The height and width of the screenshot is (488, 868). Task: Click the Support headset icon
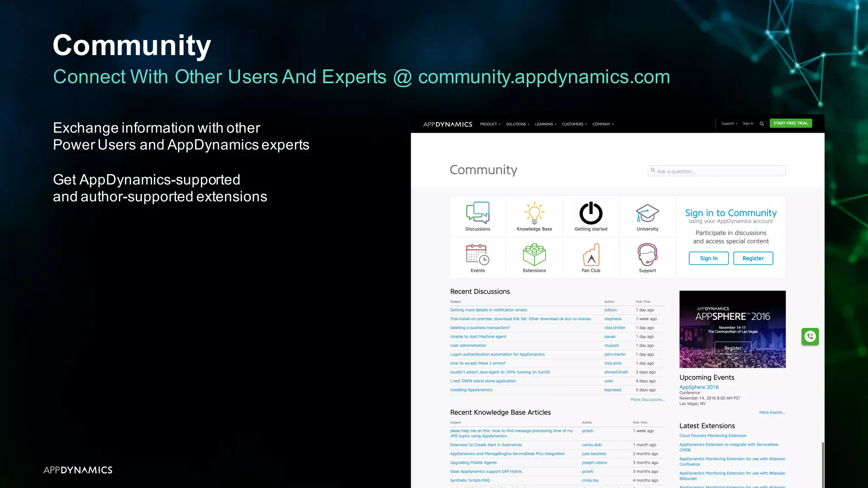pyautogui.click(x=648, y=254)
